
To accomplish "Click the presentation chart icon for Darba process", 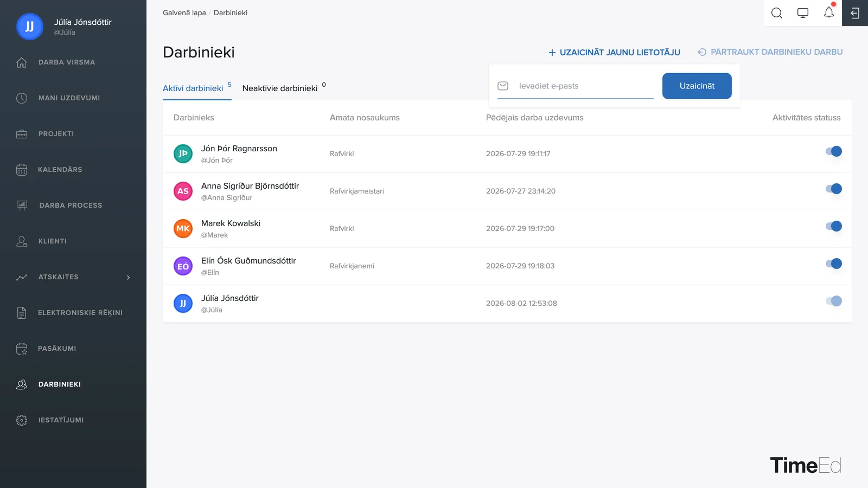I will tap(22, 206).
